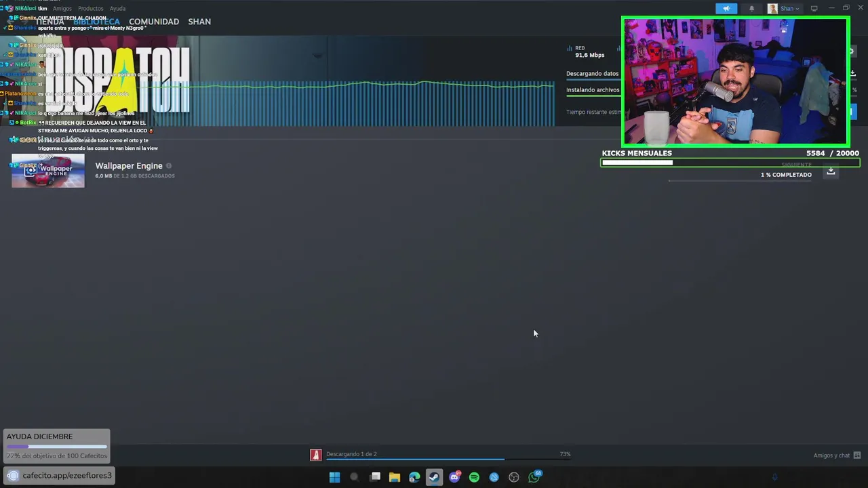Open WhatsApp from taskbar
This screenshot has height=488, width=868.
pos(534,476)
